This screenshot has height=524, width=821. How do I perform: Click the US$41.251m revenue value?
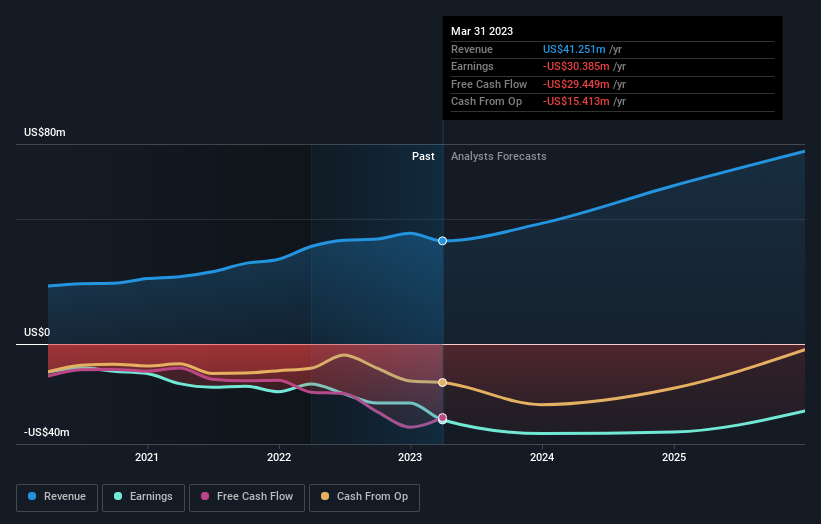click(574, 49)
